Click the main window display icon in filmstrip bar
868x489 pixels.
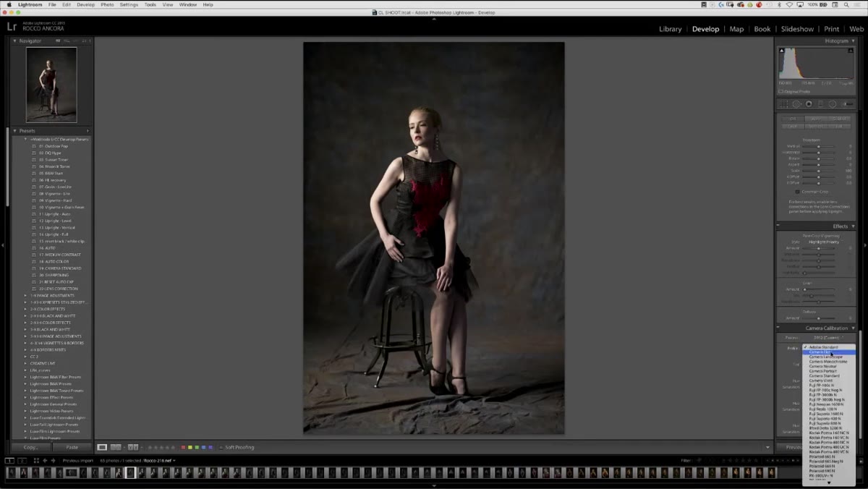tap(9, 460)
